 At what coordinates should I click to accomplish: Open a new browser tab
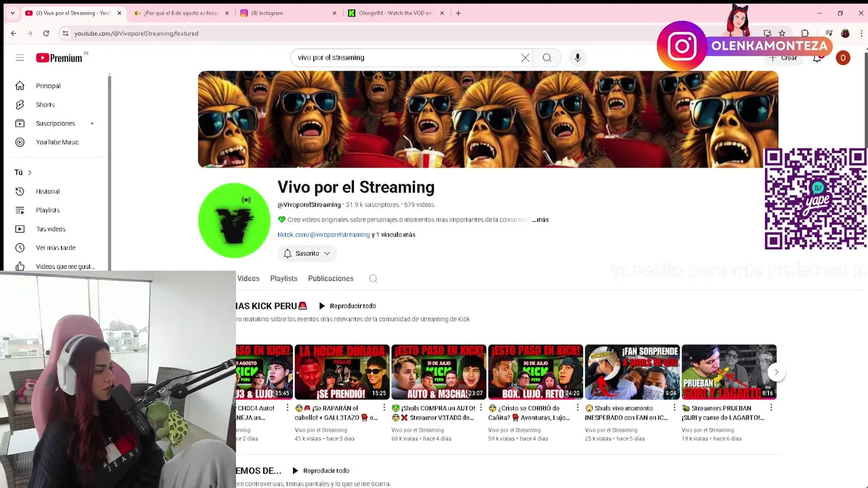pyautogui.click(x=458, y=13)
